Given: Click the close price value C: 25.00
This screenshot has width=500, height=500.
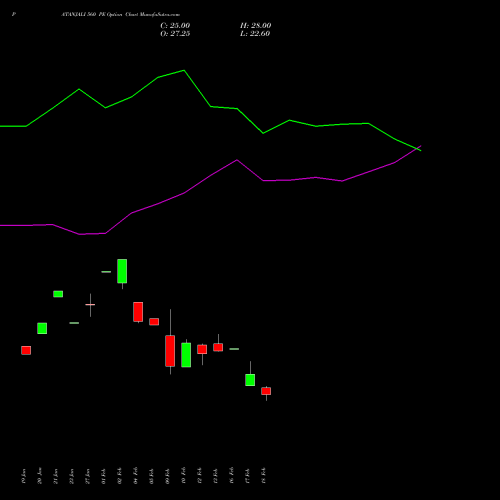Looking at the screenshot, I should (175, 26).
